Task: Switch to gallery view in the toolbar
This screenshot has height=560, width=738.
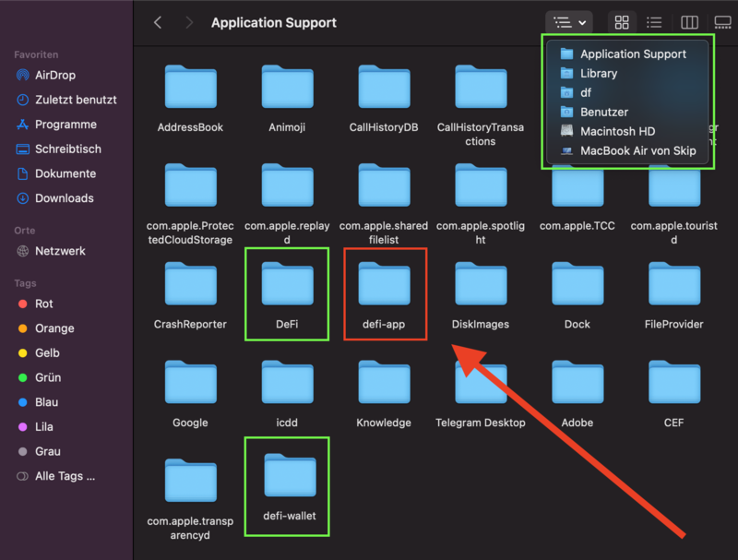Action: (721, 22)
